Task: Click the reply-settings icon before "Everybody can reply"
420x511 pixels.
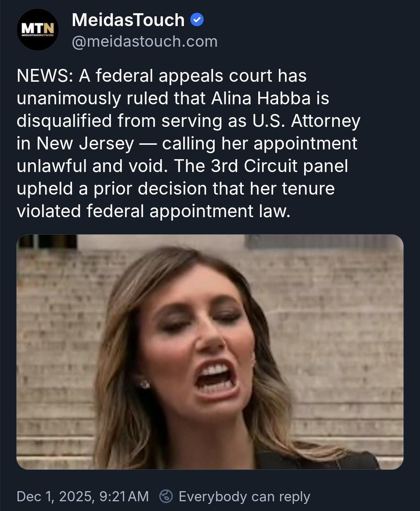Action: click(166, 496)
